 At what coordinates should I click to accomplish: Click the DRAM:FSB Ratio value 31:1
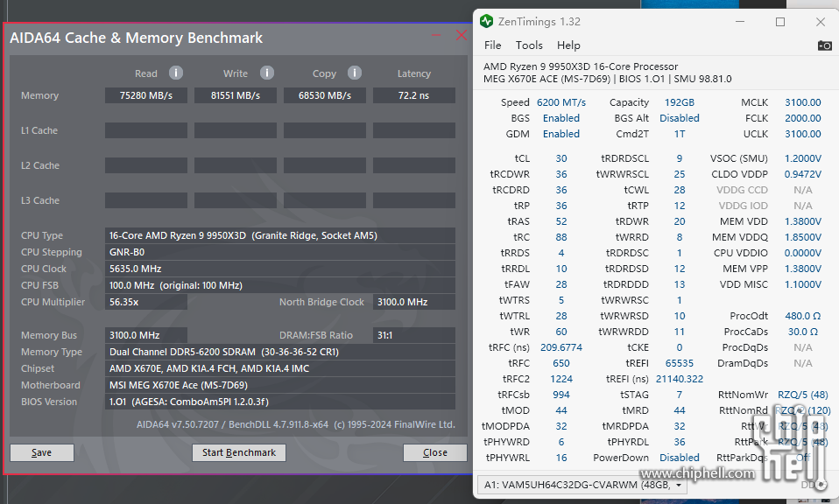coord(414,335)
